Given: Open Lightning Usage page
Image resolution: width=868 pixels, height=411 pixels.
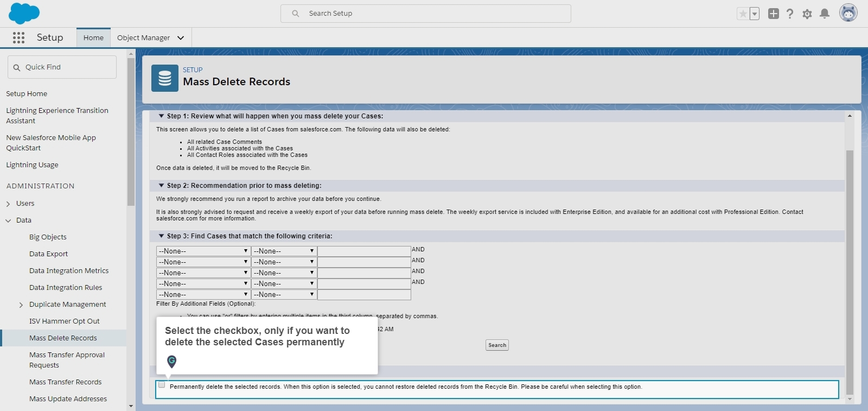Looking at the screenshot, I should click(32, 165).
